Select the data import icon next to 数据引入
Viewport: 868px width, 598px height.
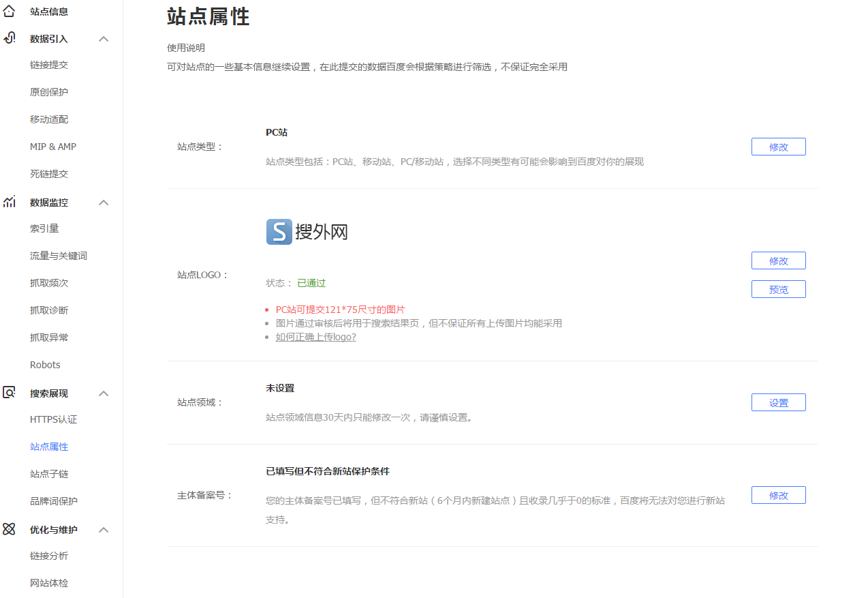(x=9, y=38)
